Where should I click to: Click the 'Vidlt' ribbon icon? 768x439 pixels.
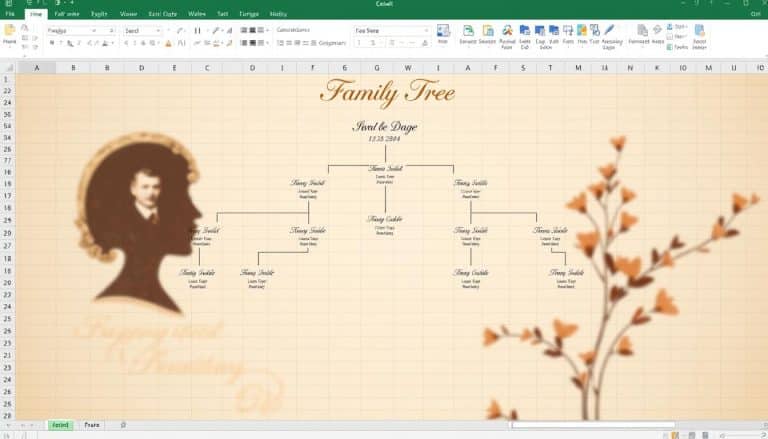click(554, 31)
